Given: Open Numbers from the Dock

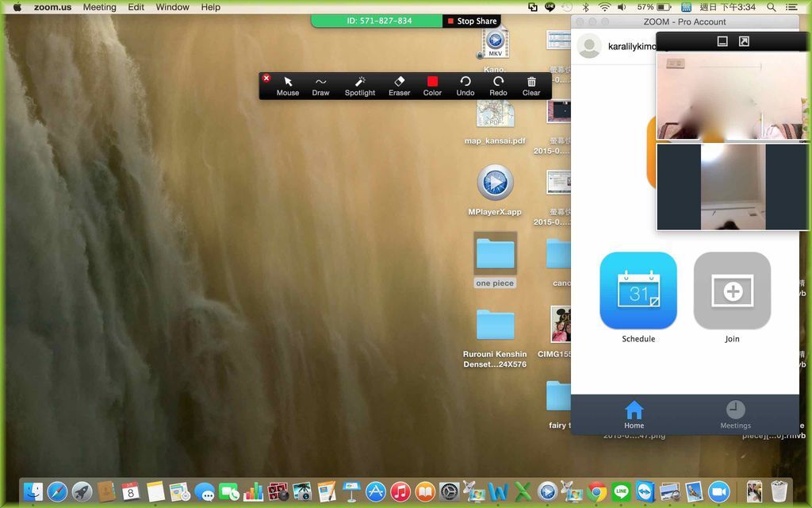Looking at the screenshot, I should [x=253, y=491].
